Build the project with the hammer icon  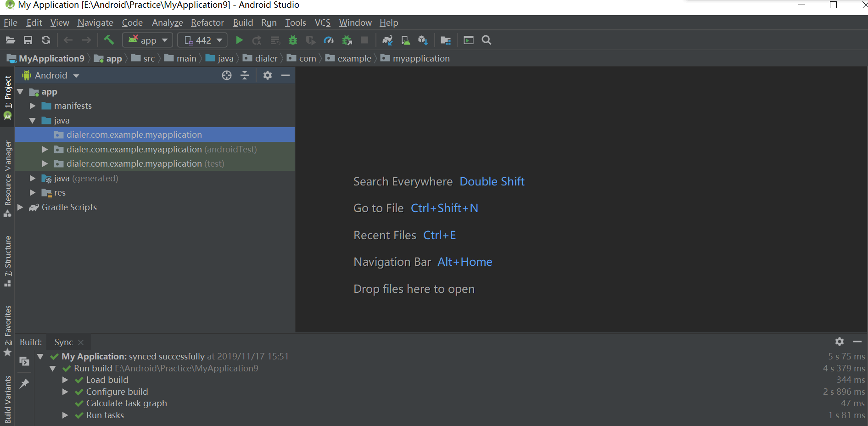click(x=109, y=40)
